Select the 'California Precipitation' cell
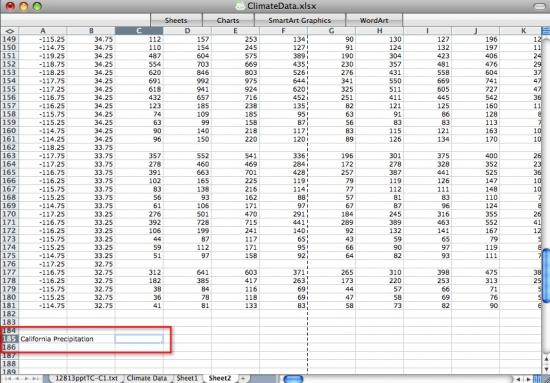Viewport: 550px width, 383px height. (x=43, y=339)
